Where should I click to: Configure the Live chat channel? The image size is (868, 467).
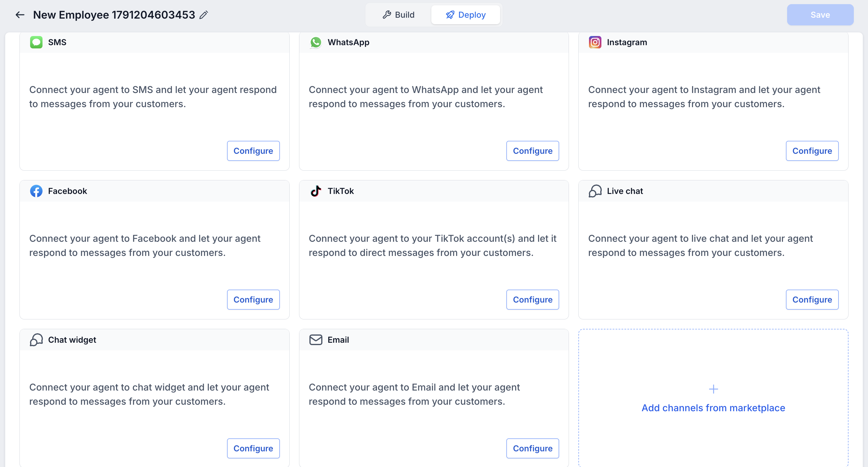pyautogui.click(x=812, y=300)
